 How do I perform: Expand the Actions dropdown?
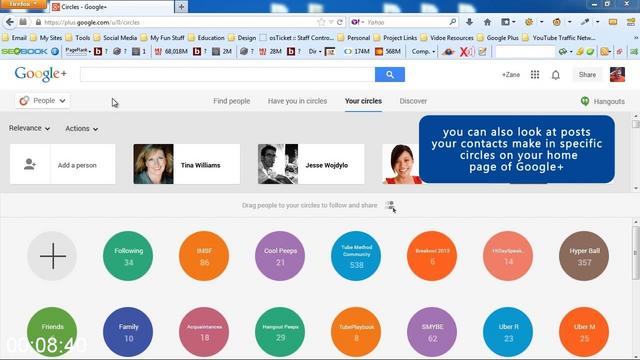pos(82,129)
